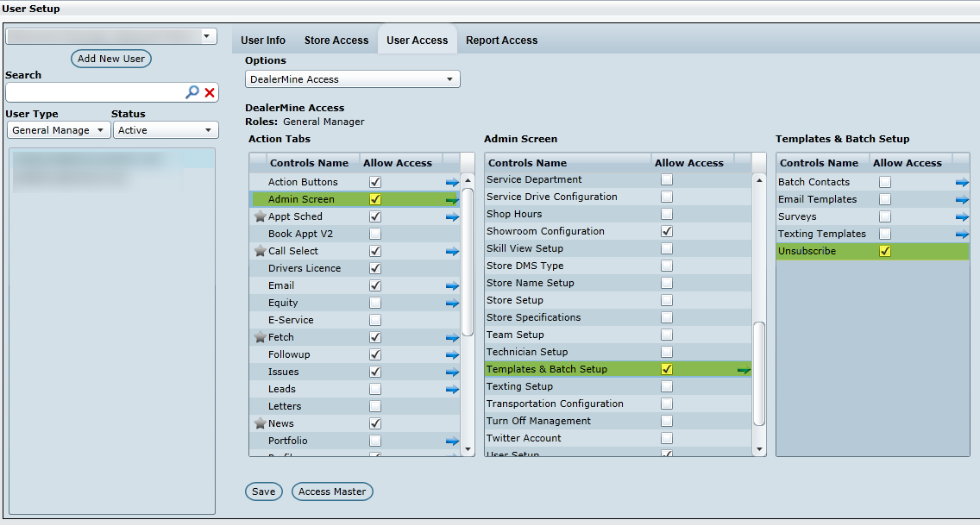Viewport: 980px width, 526px height.
Task: Click the star icon next to Call Select
Action: tap(260, 251)
